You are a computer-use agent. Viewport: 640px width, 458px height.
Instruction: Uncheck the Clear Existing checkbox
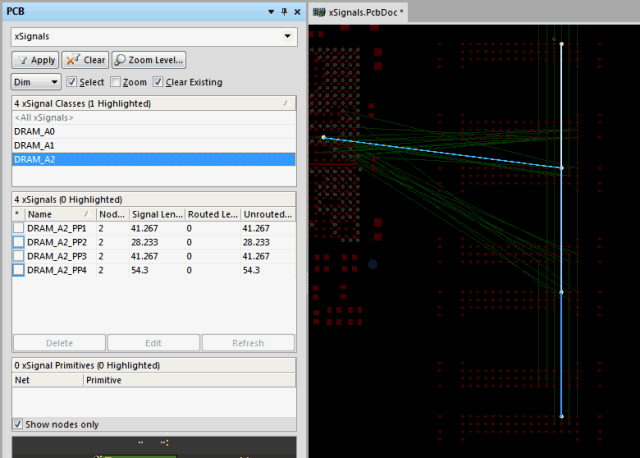tap(157, 82)
